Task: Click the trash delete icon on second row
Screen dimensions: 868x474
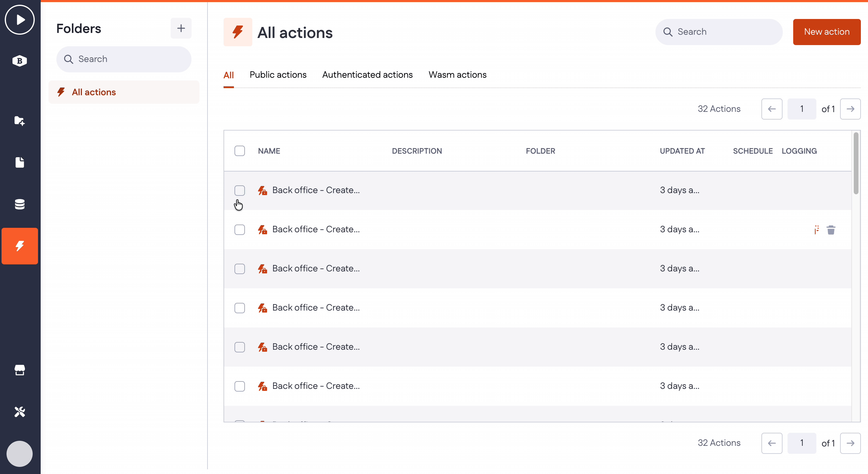Action: [x=831, y=230]
